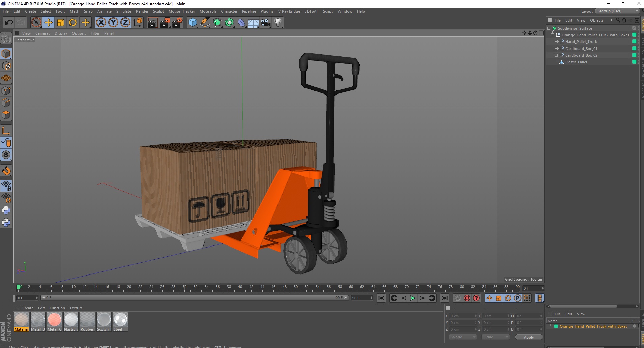Enable the Axis tool
Image resolution: width=644 pixels, height=348 pixels.
6,130
